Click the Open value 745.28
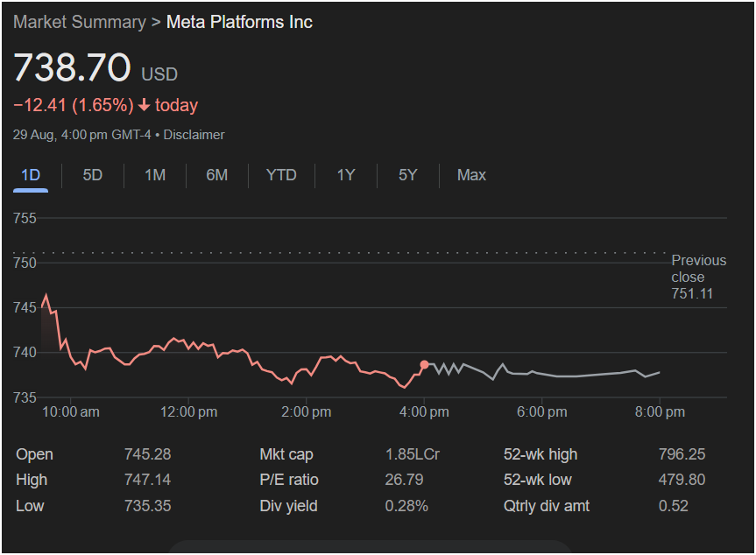The width and height of the screenshot is (756, 555). pos(147,454)
